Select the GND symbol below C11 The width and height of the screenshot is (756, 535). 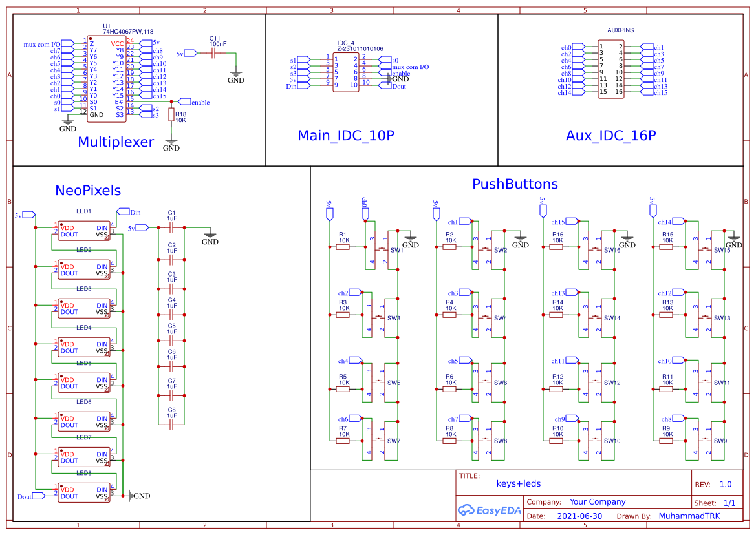coord(235,72)
